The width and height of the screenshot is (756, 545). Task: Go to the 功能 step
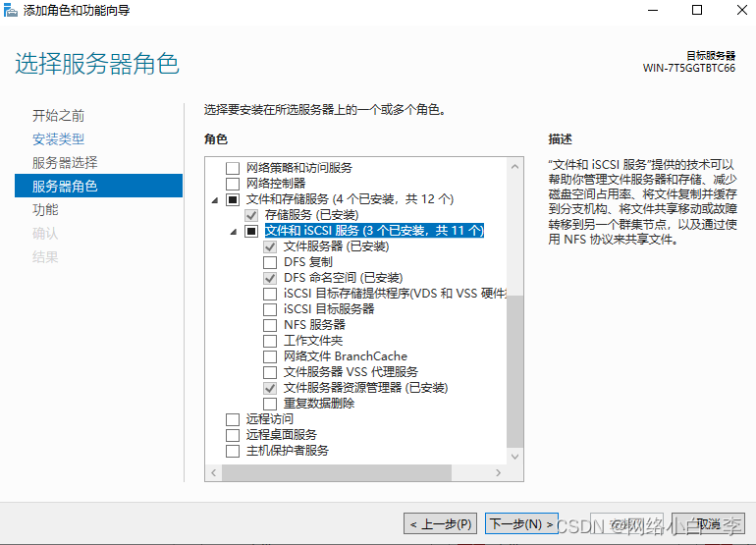[45, 209]
